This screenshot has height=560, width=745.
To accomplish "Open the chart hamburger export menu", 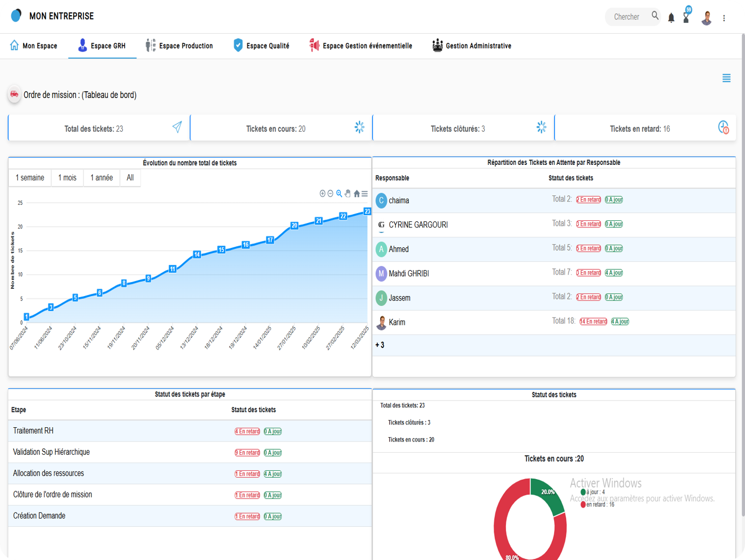I will (365, 194).
